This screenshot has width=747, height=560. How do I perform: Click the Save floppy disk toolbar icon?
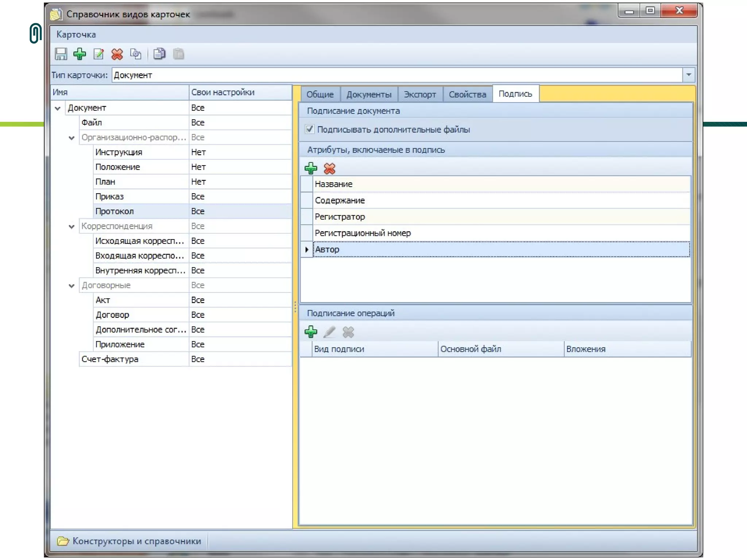[x=61, y=54]
